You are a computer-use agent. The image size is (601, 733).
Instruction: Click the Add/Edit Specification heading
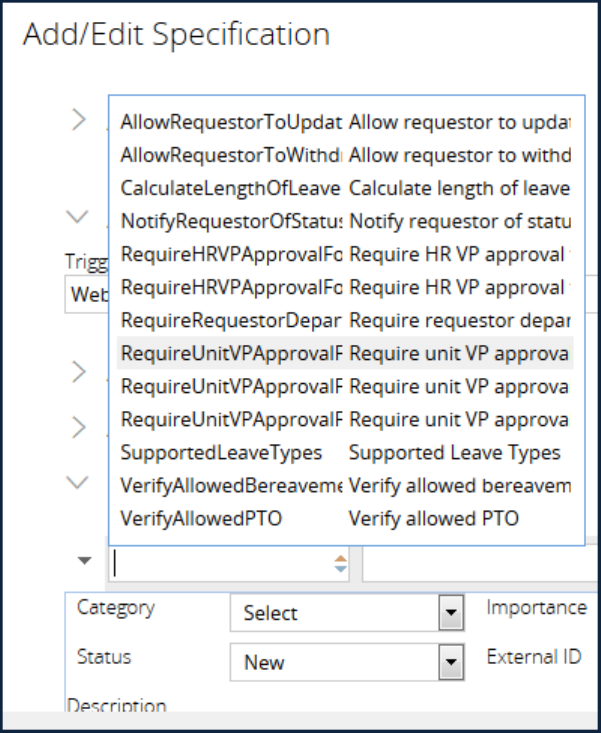176,35
